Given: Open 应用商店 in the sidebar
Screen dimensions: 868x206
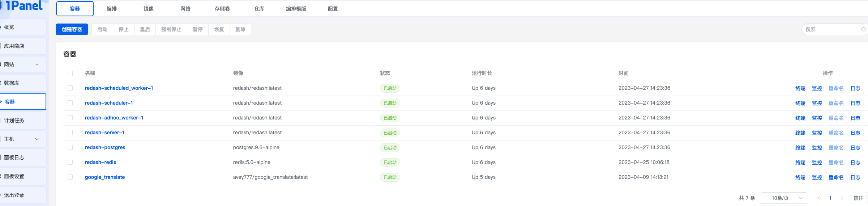Looking at the screenshot, I should click(x=23, y=46).
